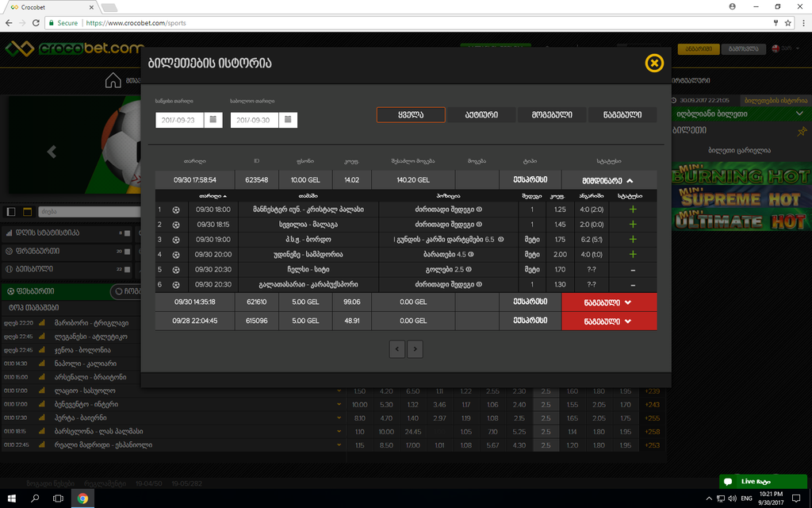Reload the page in Chrome
This screenshot has width=812, height=508.
pyautogui.click(x=36, y=23)
